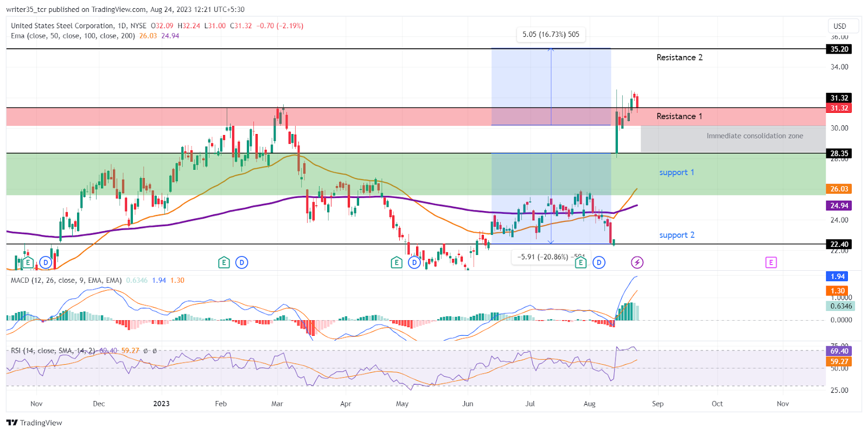The height and width of the screenshot is (433, 868).
Task: Click the 69.40 RSI value label
Action: click(839, 351)
